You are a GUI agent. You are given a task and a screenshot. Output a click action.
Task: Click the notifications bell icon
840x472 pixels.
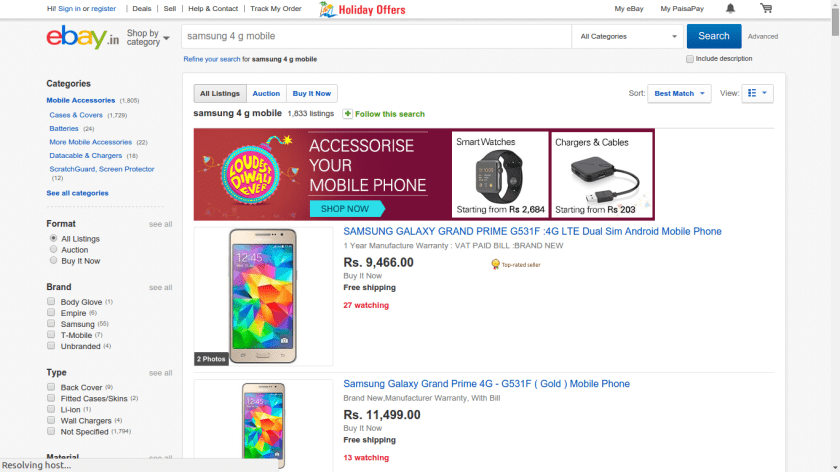730,8
